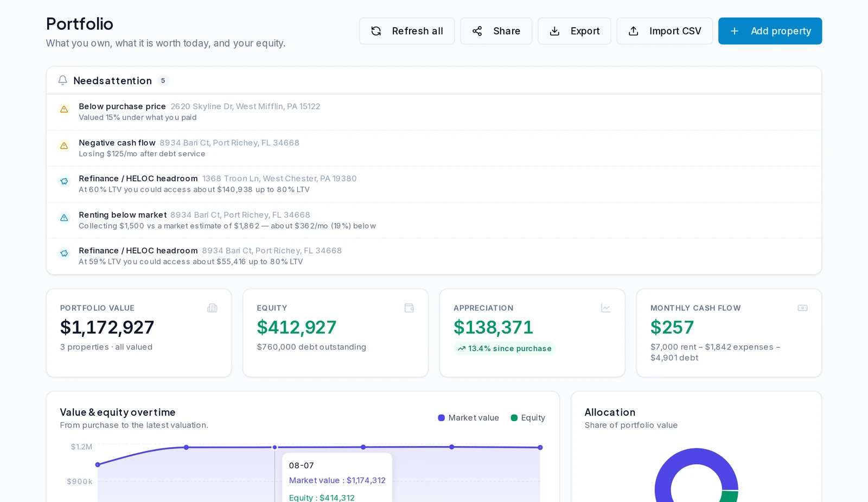Image resolution: width=868 pixels, height=502 pixels.
Task: Click the "At 60% LTV" headroom description
Action: pyautogui.click(x=194, y=190)
